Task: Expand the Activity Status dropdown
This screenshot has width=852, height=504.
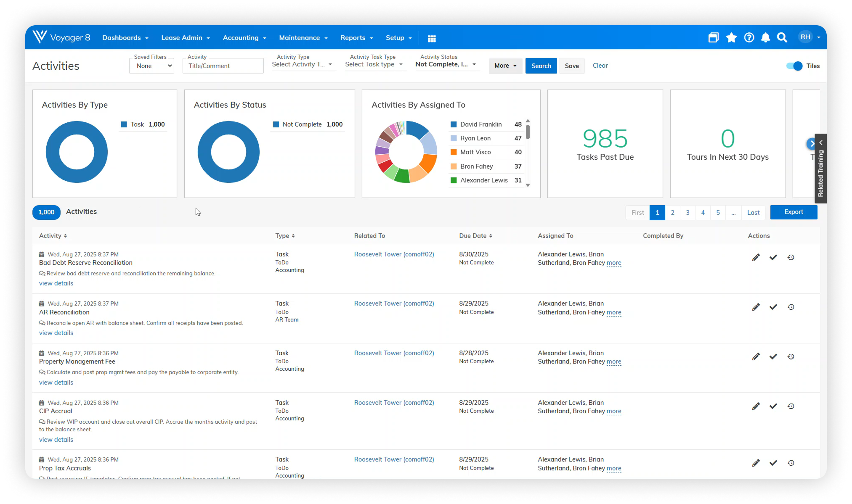Action: (x=446, y=64)
